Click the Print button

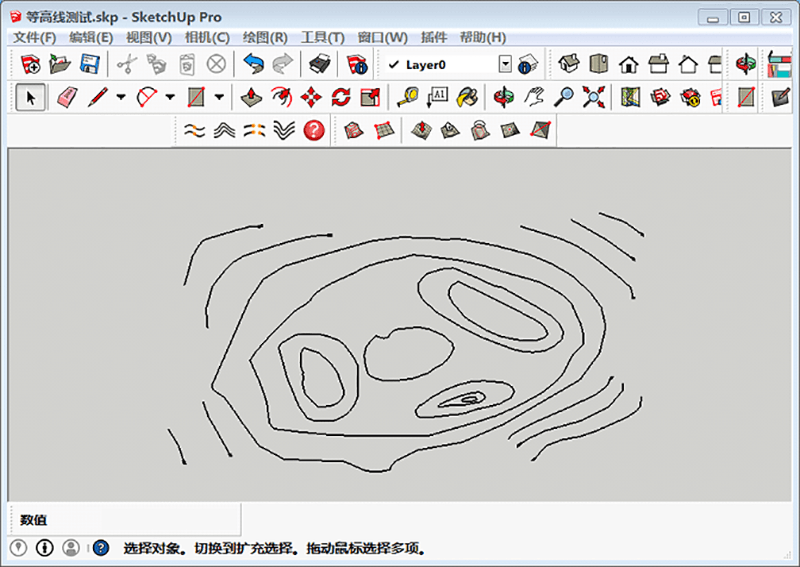coord(319,64)
